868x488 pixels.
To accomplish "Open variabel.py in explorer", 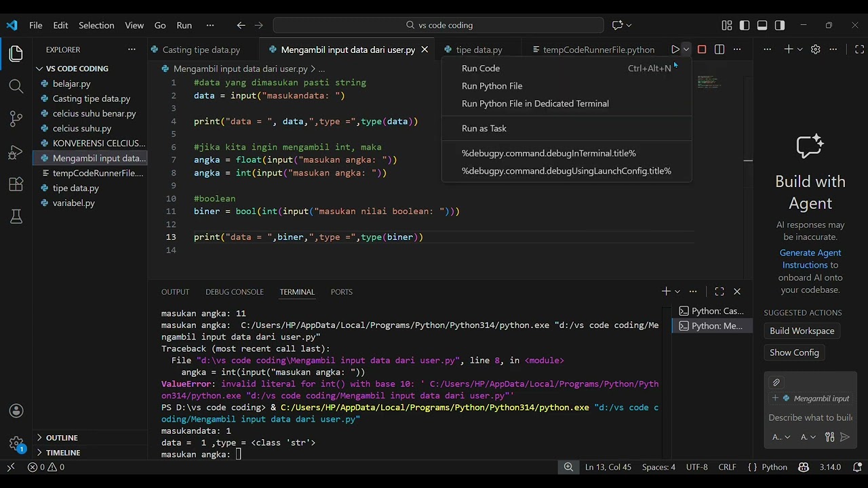I will click(x=74, y=203).
